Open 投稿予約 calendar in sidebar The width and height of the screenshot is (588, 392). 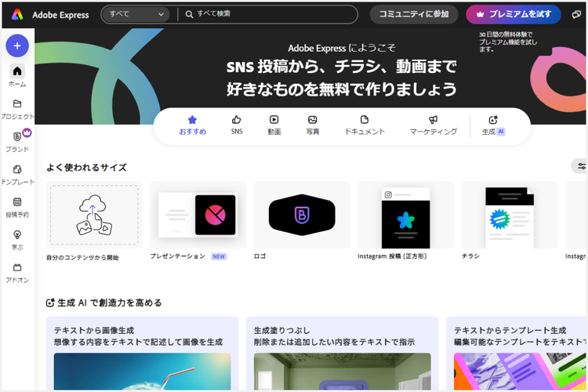click(17, 208)
